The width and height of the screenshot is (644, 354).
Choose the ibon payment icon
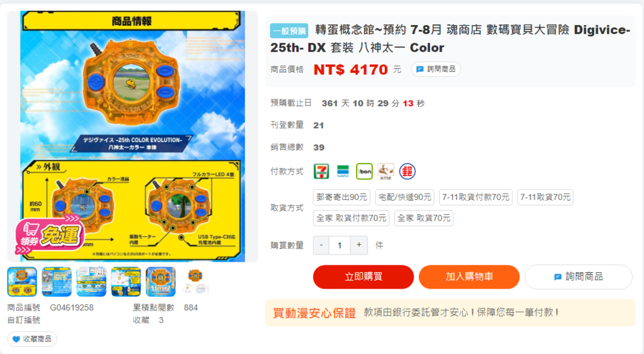tap(364, 171)
